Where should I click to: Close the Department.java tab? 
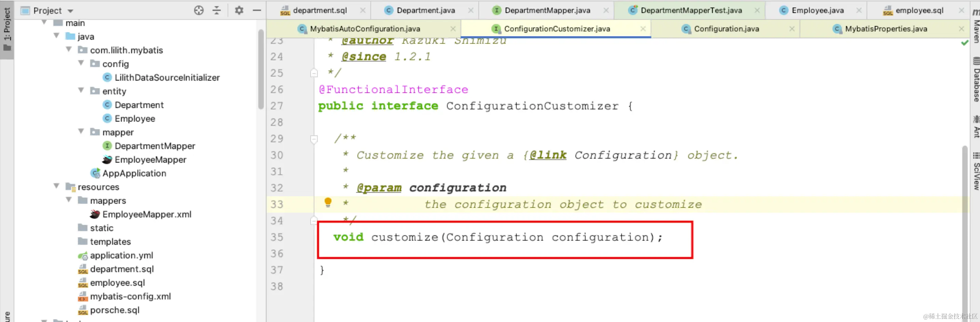pos(471,10)
